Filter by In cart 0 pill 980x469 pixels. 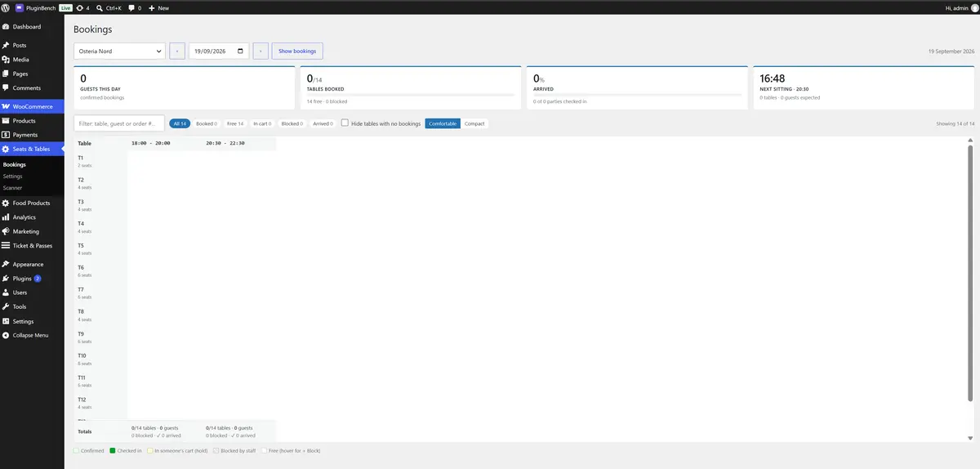(x=263, y=123)
